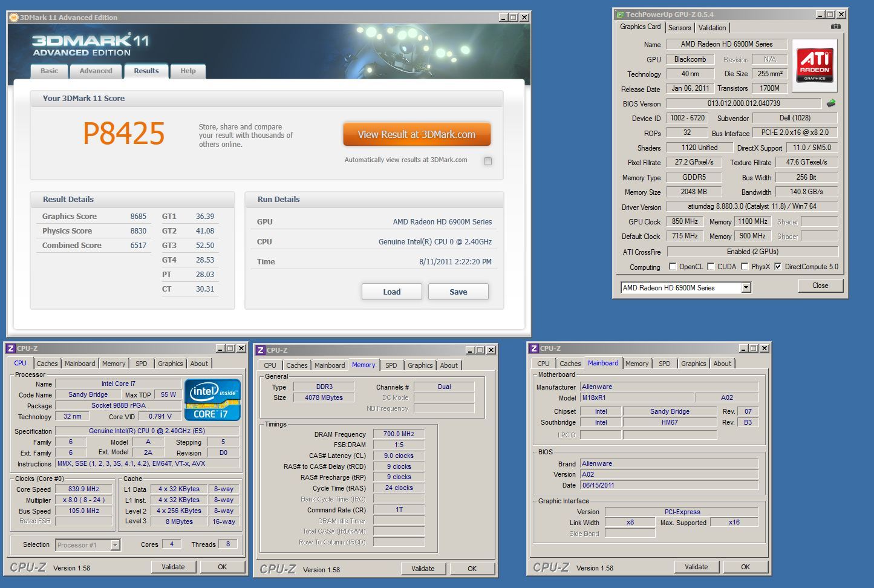Viewport: 874px width, 588px height.
Task: Click the Memory Size 4078 MBytes field
Action: tap(324, 397)
